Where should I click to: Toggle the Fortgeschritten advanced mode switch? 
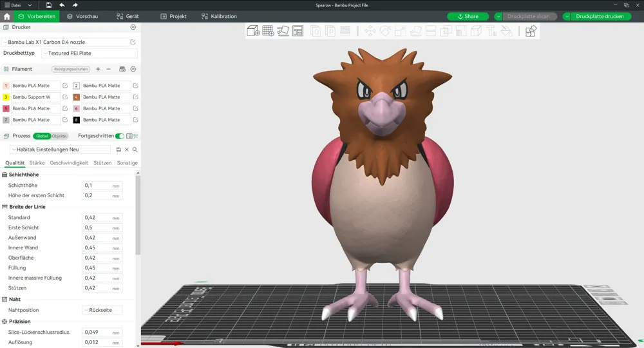point(120,136)
